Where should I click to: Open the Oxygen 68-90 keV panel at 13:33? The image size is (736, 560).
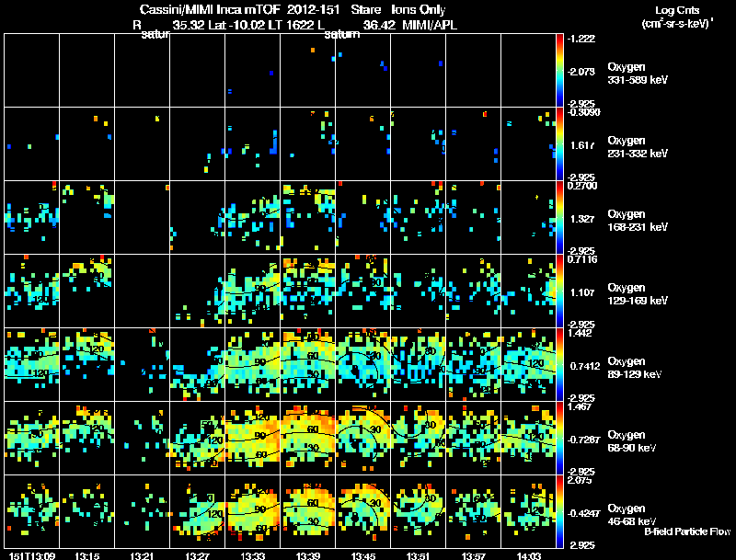click(x=252, y=438)
